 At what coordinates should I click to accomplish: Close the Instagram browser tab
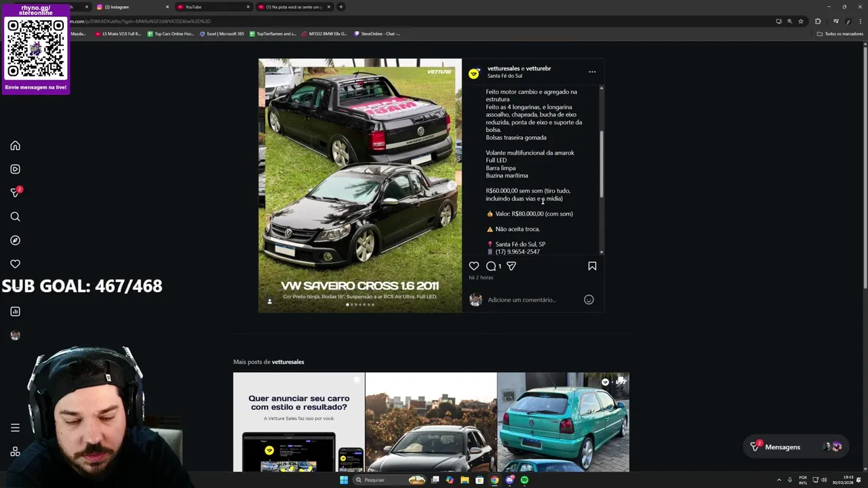pos(167,7)
